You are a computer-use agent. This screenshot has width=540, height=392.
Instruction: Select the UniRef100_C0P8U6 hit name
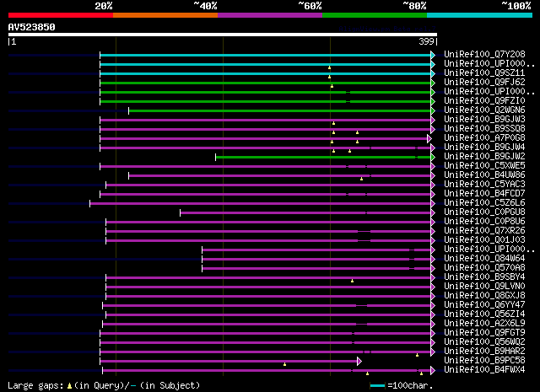pos(484,222)
